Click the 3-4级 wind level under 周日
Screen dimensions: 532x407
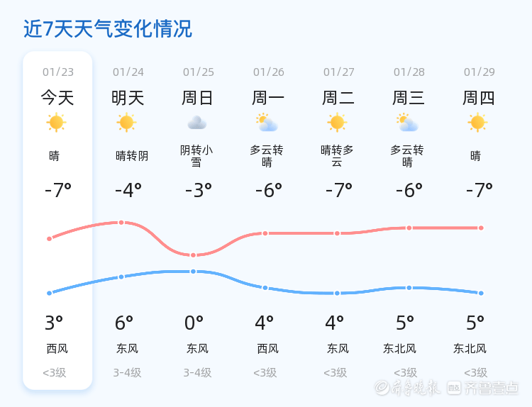coord(197,372)
